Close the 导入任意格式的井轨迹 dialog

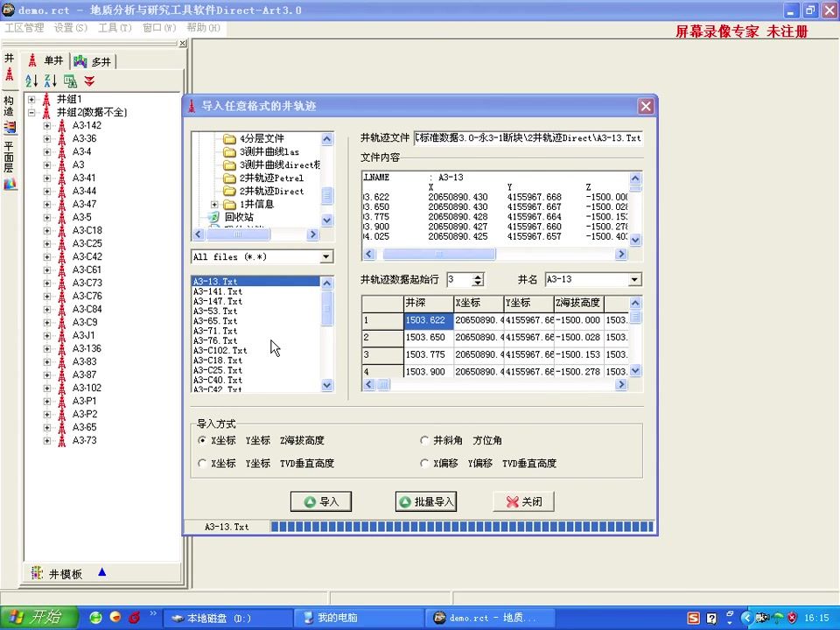(646, 106)
